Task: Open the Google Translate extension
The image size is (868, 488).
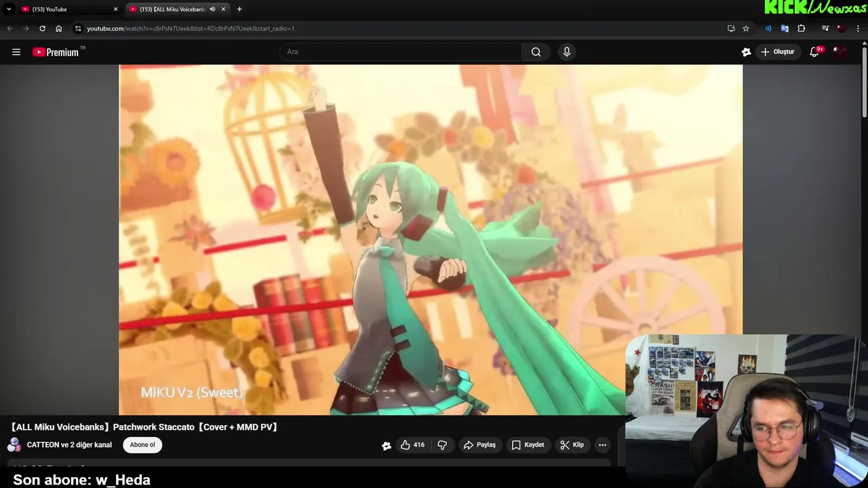Action: (x=785, y=28)
